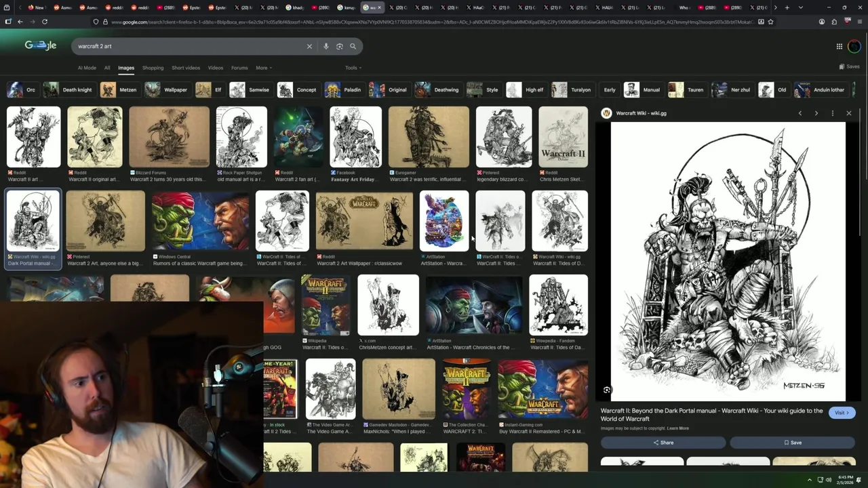This screenshot has height=488, width=868.
Task: Search inside preview image with Lens icon
Action: 607,390
